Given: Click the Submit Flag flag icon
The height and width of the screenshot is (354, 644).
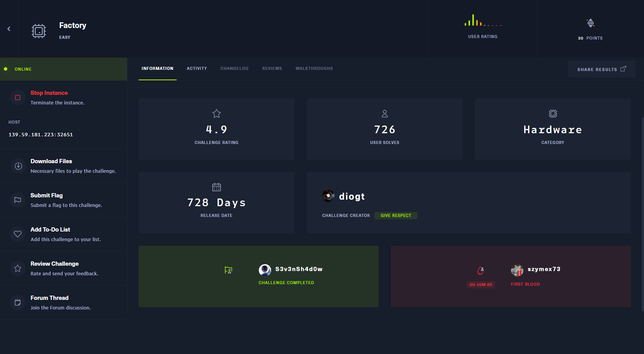Looking at the screenshot, I should click(18, 200).
